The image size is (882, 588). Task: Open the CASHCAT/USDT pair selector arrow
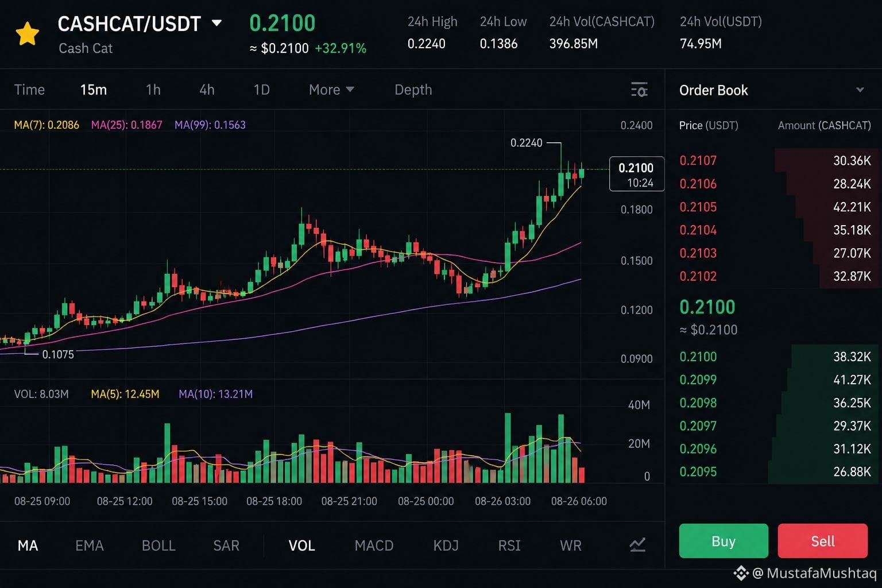coord(217,24)
